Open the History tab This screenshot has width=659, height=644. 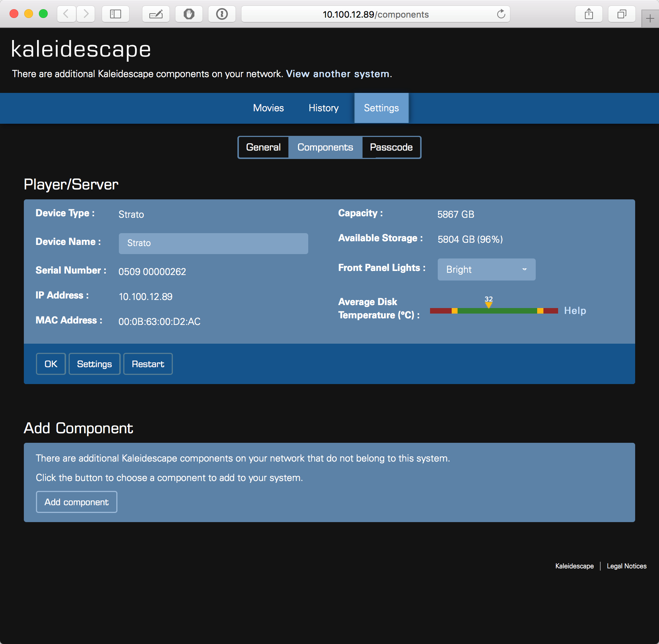tap(324, 108)
